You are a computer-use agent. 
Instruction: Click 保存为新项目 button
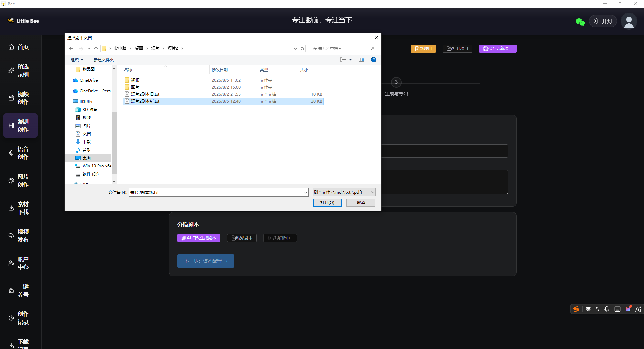pos(497,49)
